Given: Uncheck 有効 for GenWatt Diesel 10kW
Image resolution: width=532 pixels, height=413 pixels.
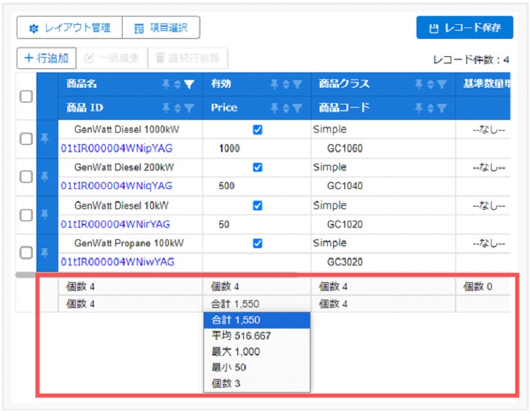Looking at the screenshot, I should (257, 205).
